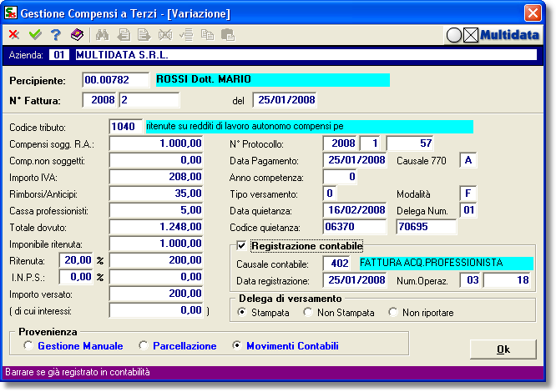Click the Totale dovuto field 1.248,00
The width and height of the screenshot is (556, 392).
[156, 227]
